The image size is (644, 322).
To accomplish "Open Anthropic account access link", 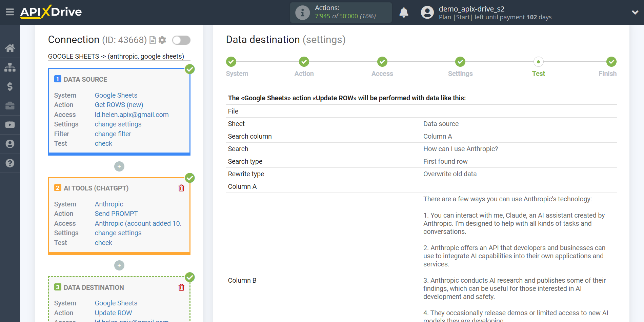I will coord(138,223).
